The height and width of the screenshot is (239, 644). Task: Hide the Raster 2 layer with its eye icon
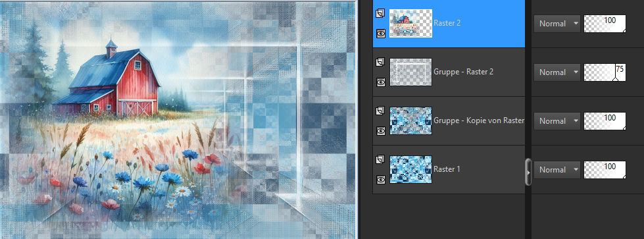381,34
